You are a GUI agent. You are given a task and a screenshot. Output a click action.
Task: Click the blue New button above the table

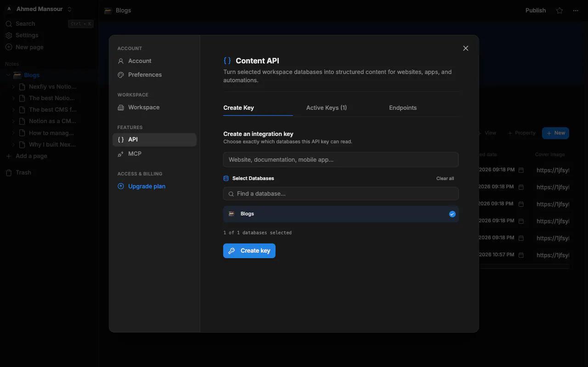click(x=556, y=133)
